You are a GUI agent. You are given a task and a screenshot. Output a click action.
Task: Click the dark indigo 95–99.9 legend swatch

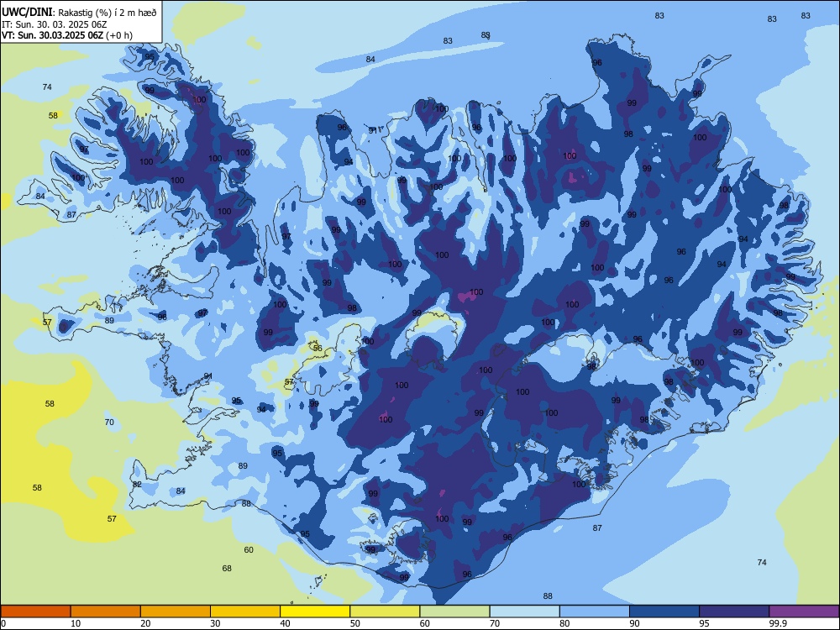734,612
